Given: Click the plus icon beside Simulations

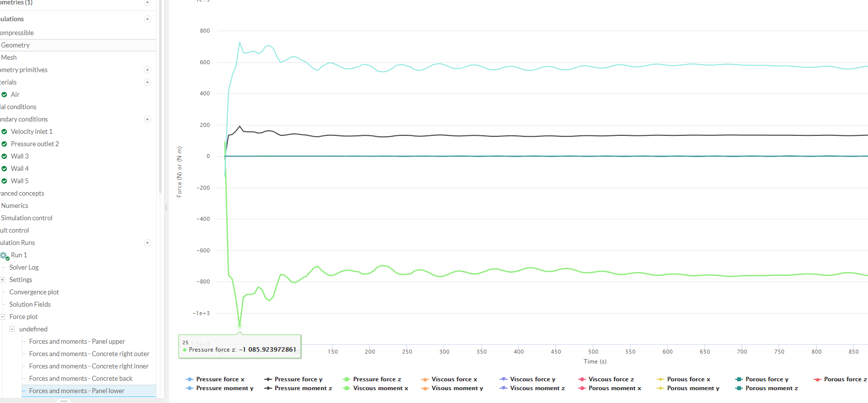Looking at the screenshot, I should pos(147,19).
